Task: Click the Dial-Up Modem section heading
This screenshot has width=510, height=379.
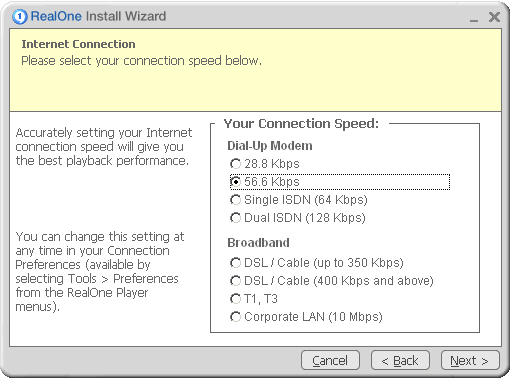Action: point(270,146)
